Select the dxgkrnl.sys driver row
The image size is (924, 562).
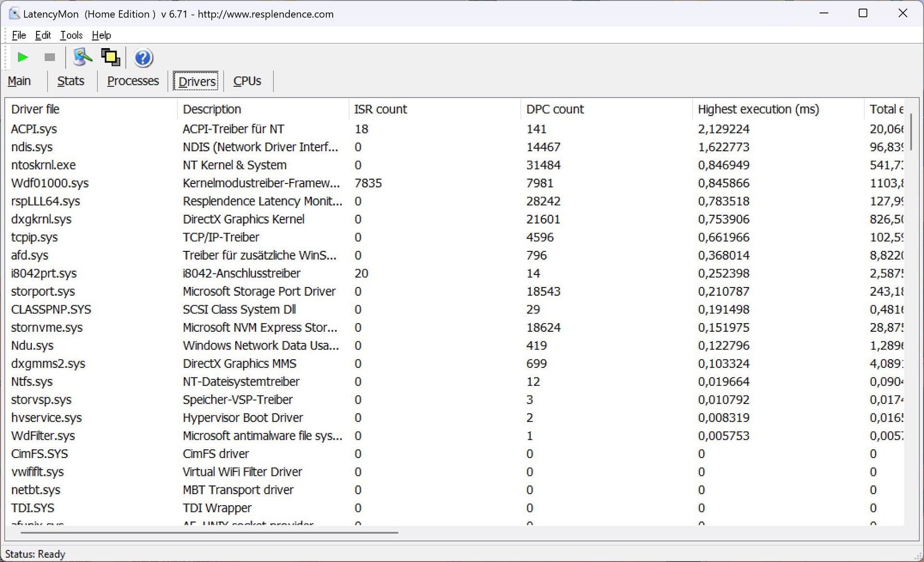41,219
